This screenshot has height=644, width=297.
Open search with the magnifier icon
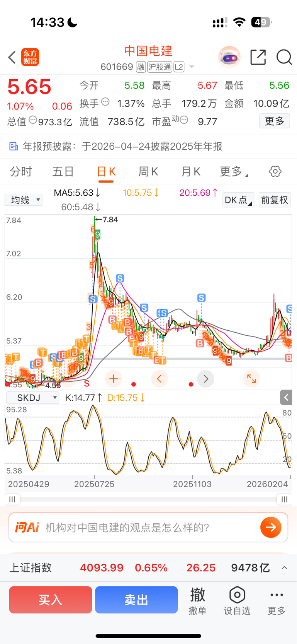click(284, 57)
